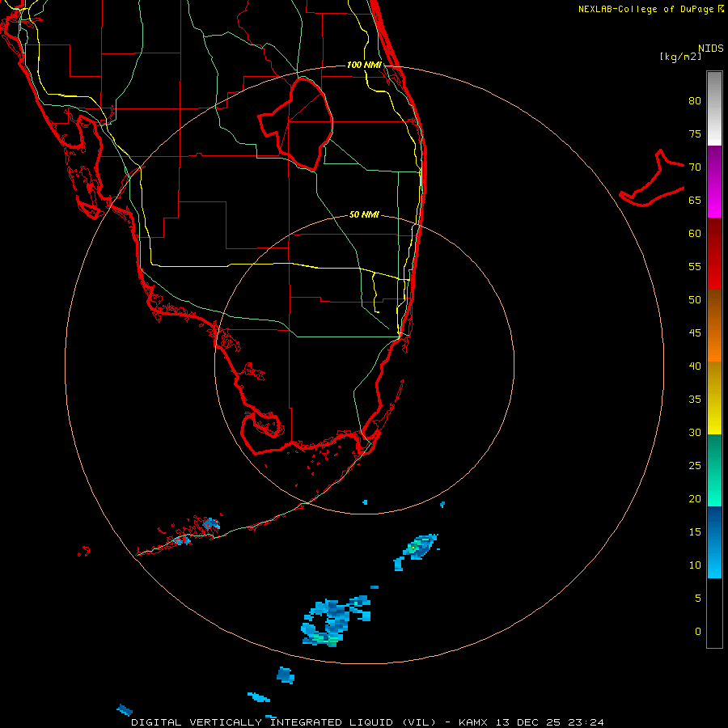Click the 40 value on the scale
Screen dimensions: 728x728
(x=695, y=366)
